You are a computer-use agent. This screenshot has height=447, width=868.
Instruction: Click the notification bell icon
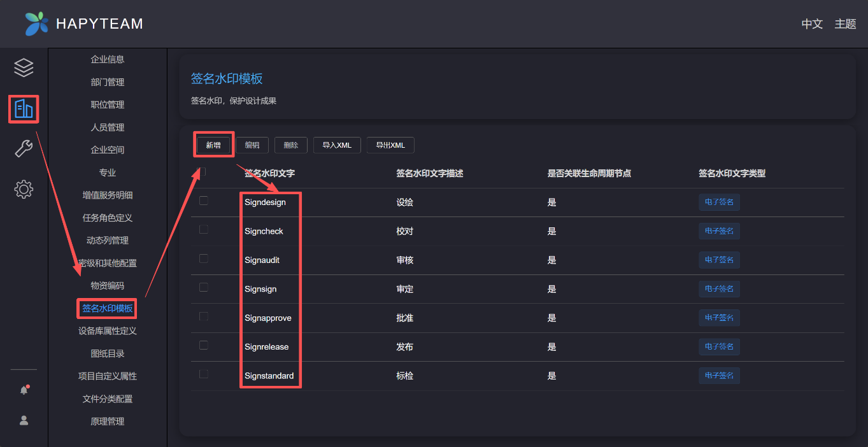click(24, 390)
